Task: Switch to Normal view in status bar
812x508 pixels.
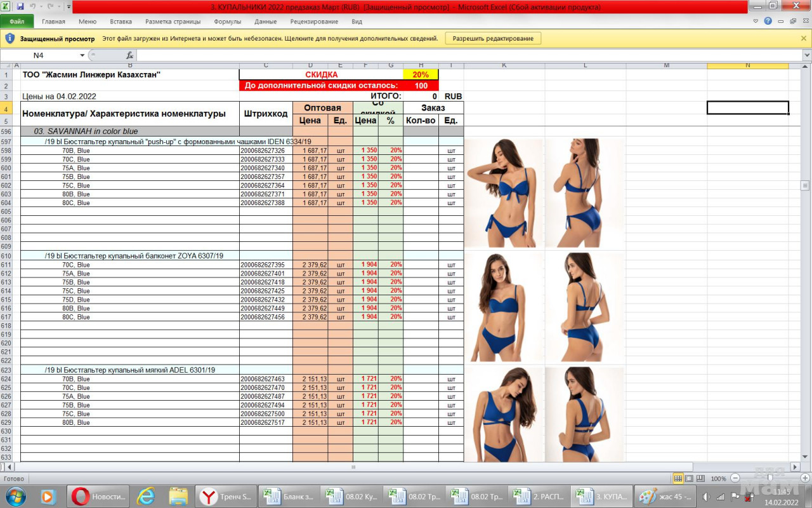Action: (678, 478)
